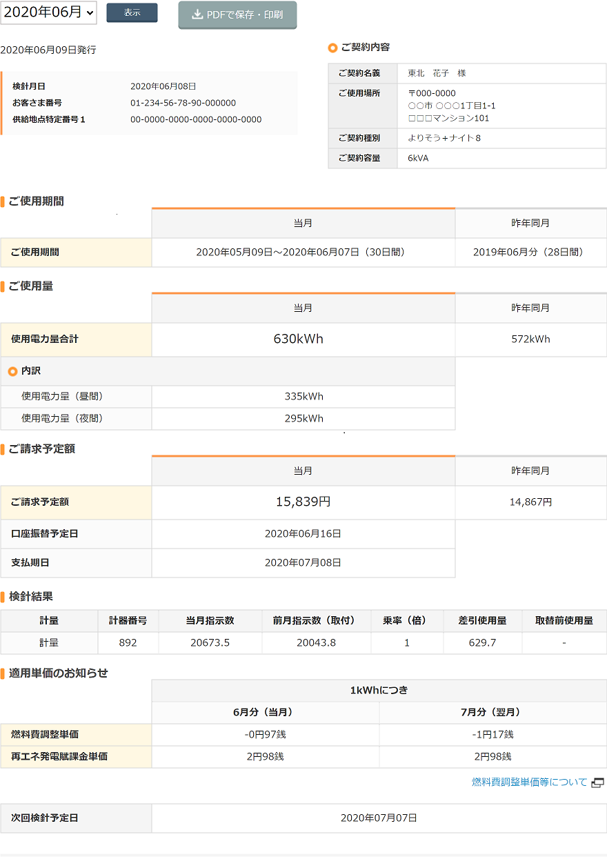The image size is (607, 868).
Task: Select meter number 892
Action: tap(128, 643)
